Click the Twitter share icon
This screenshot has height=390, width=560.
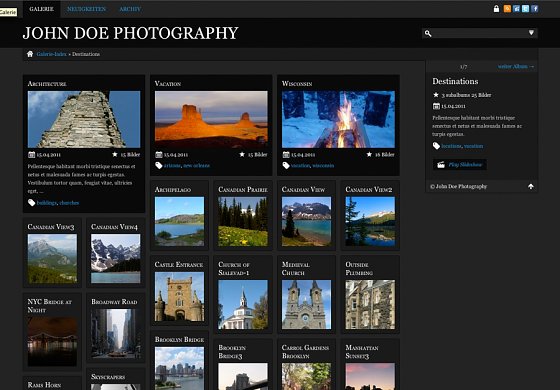pyautogui.click(x=525, y=9)
